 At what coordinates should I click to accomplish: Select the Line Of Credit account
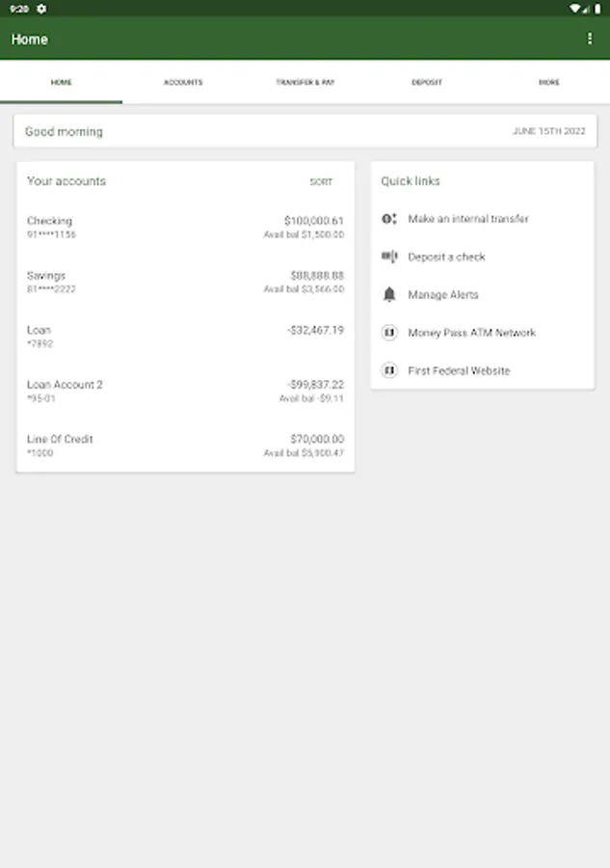tap(185, 446)
